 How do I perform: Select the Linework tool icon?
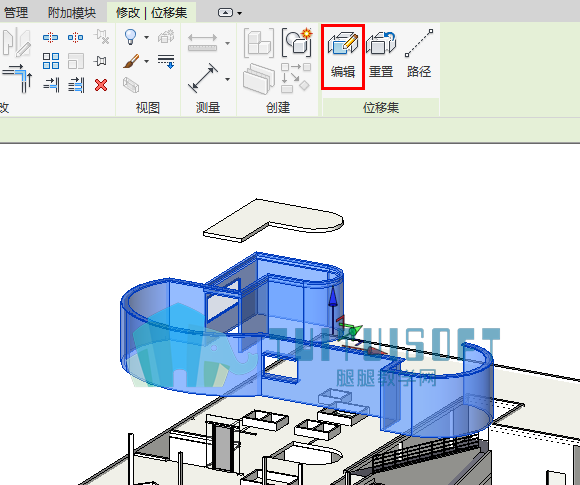coord(166,61)
